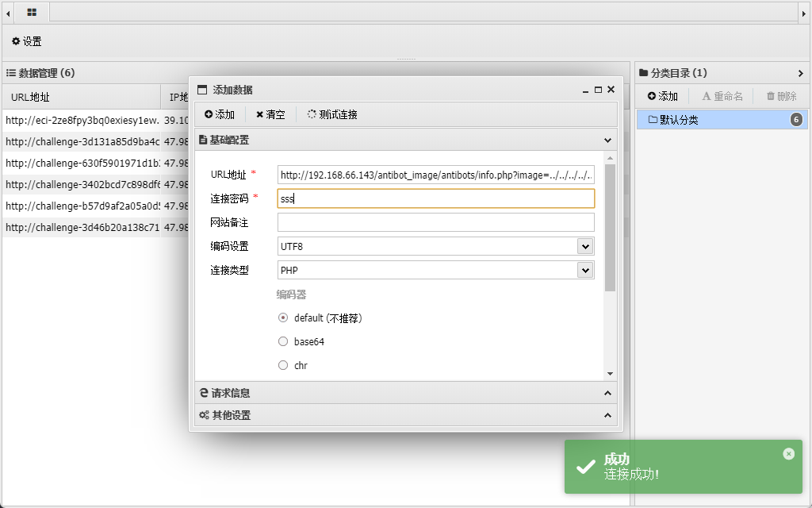Image resolution: width=812 pixels, height=508 pixels.
Task: Click the 删除 delete category button
Action: (x=781, y=96)
